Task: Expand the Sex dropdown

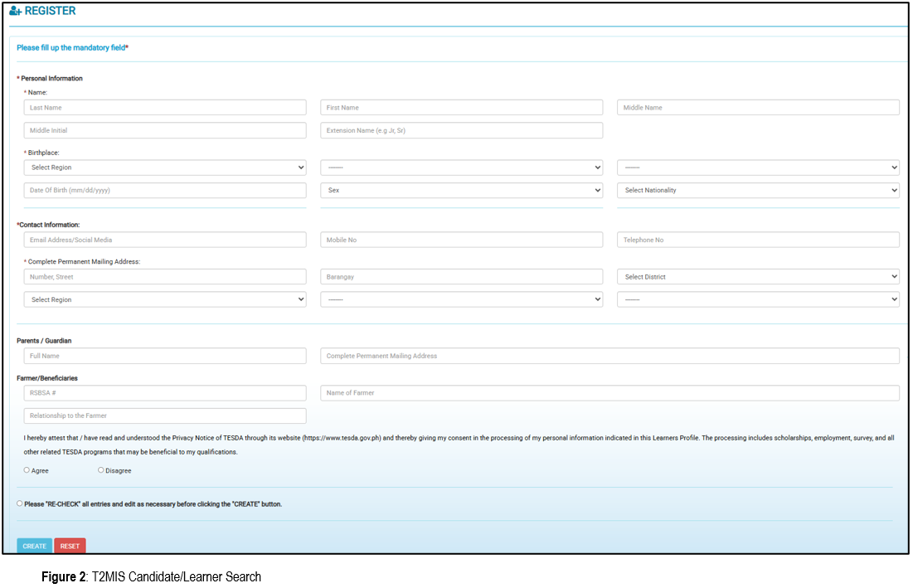Action: point(461,191)
